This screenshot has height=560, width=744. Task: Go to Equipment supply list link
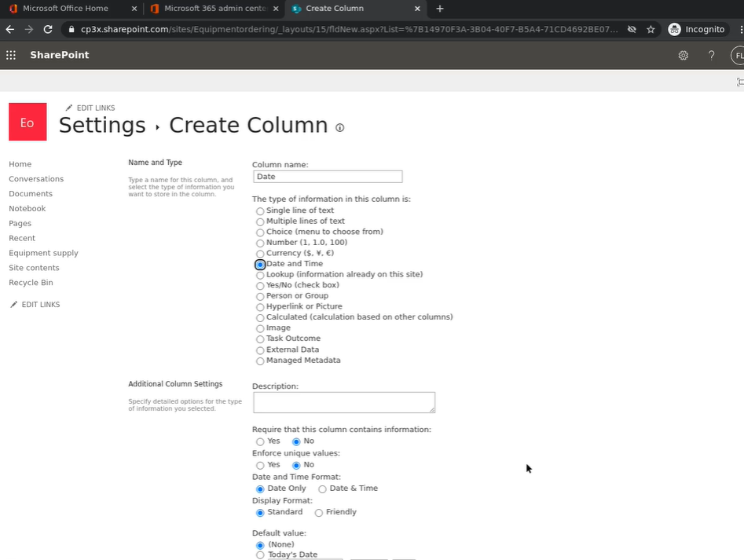(x=43, y=253)
